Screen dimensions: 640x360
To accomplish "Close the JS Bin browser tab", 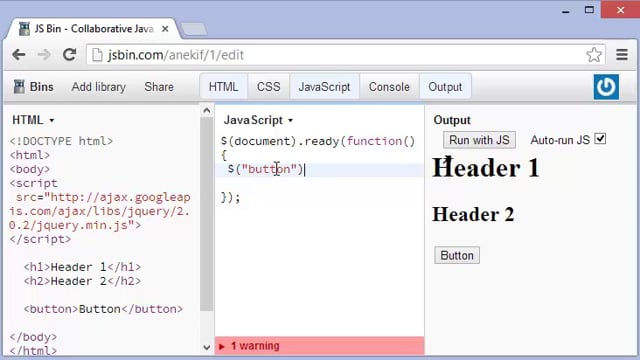I will click(165, 29).
